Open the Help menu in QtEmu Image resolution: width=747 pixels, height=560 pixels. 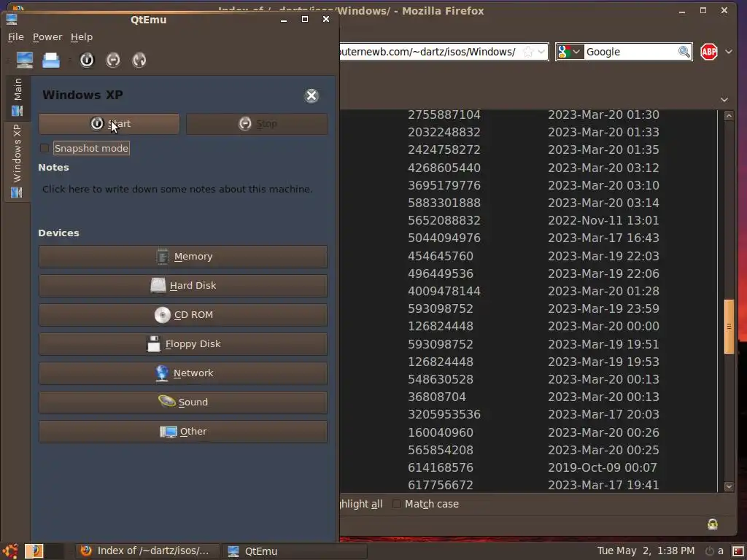(82, 36)
